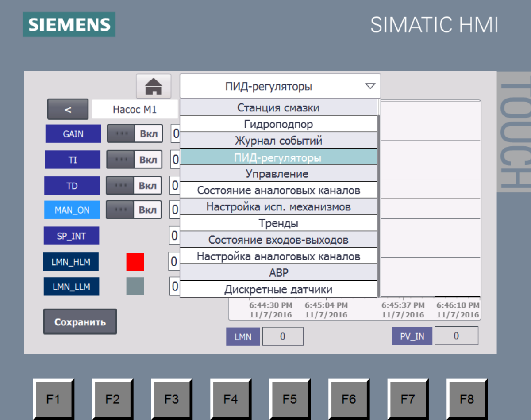Viewport: 531px width, 420px height.
Task: Choose Журнал событий in the dropdown
Action: point(278,141)
